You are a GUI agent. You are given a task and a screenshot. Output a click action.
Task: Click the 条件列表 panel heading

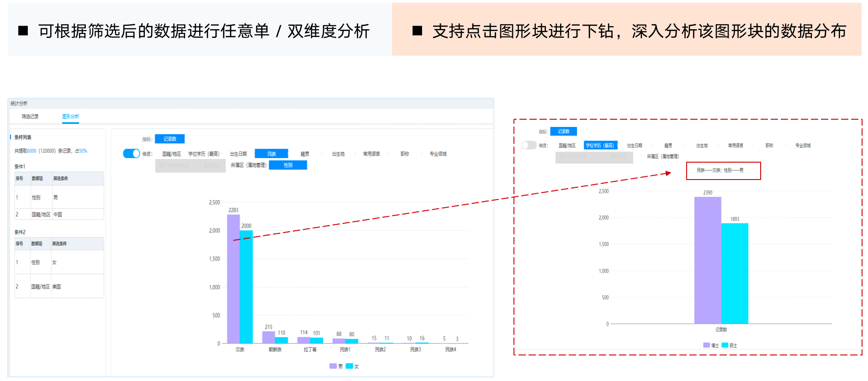23,137
